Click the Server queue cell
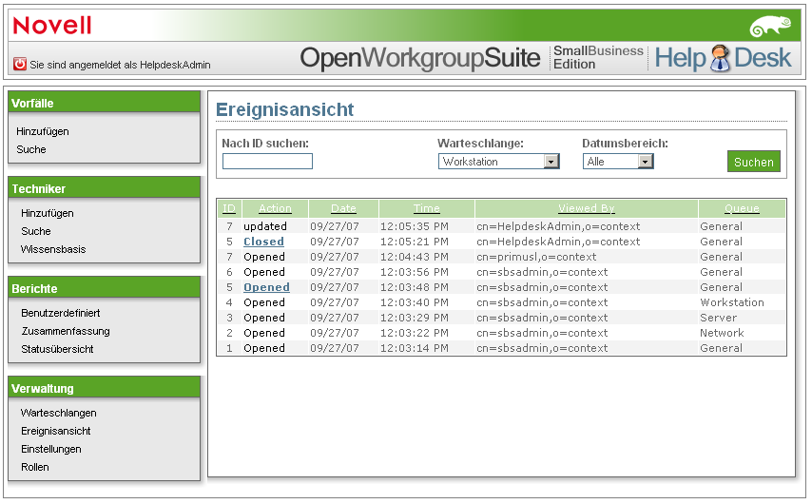The image size is (812, 504). 718,318
